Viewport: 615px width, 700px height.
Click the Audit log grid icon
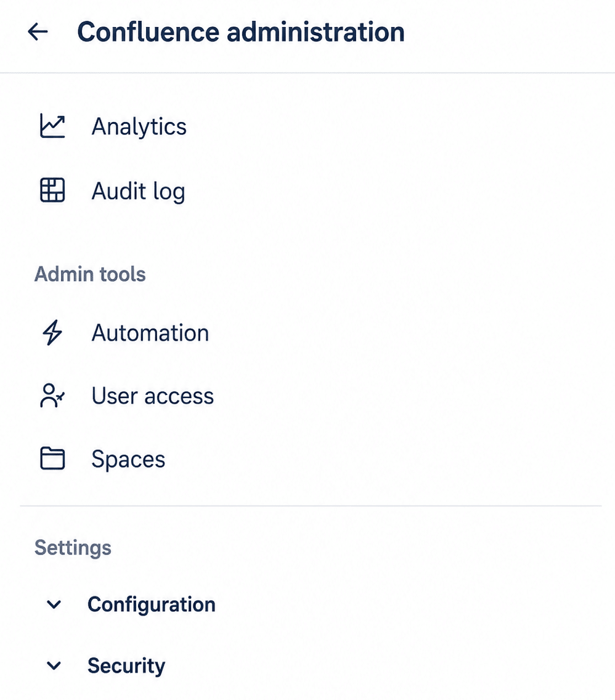coord(52,190)
